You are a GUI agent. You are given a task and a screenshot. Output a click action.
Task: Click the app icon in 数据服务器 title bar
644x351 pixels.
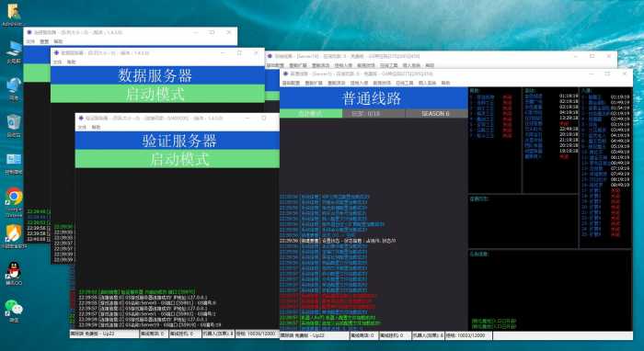57,53
